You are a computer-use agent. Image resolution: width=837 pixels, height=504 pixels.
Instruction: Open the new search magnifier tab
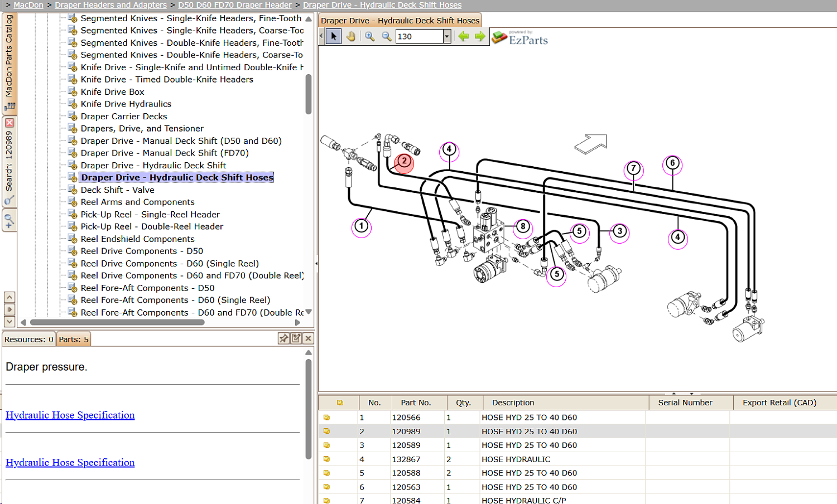tap(9, 220)
